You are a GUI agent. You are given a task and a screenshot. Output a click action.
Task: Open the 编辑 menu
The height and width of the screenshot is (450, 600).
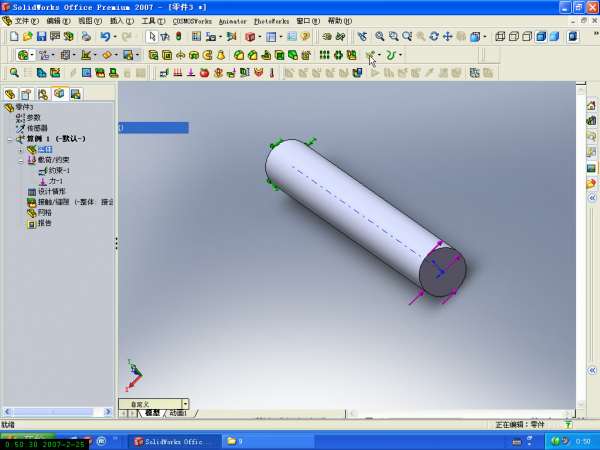click(58, 21)
